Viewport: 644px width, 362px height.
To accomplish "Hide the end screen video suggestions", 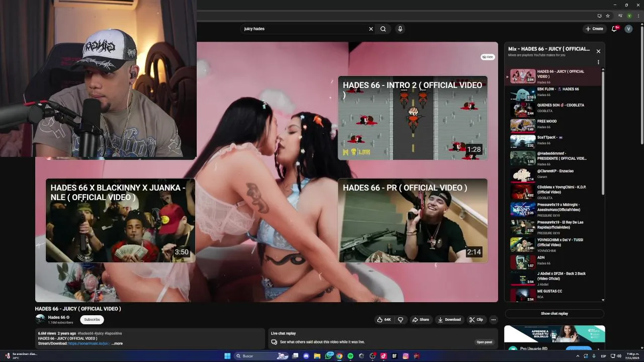I will (x=488, y=57).
